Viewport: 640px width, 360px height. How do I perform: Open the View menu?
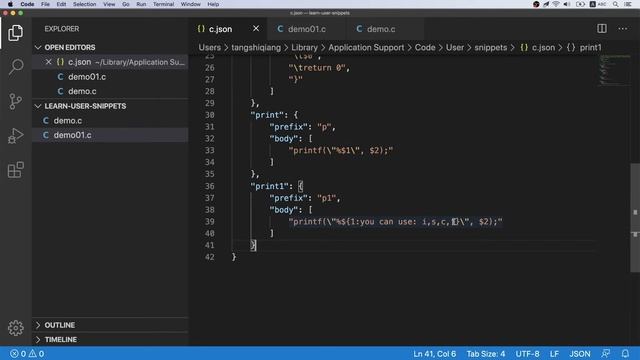click(109, 4)
